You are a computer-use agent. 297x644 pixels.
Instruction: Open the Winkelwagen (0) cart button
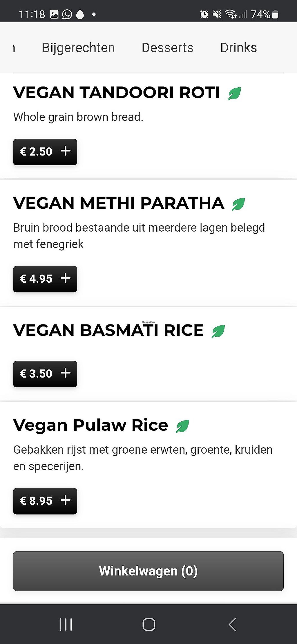click(x=148, y=571)
